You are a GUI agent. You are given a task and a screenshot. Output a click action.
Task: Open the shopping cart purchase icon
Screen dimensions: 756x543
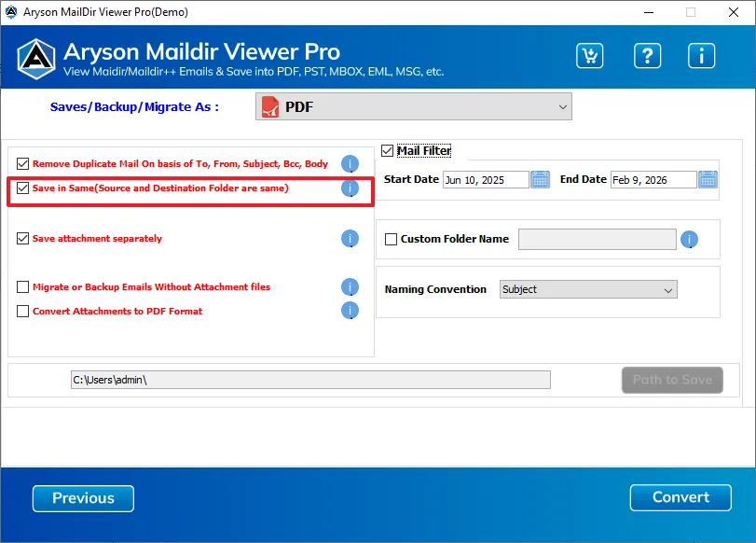click(589, 56)
